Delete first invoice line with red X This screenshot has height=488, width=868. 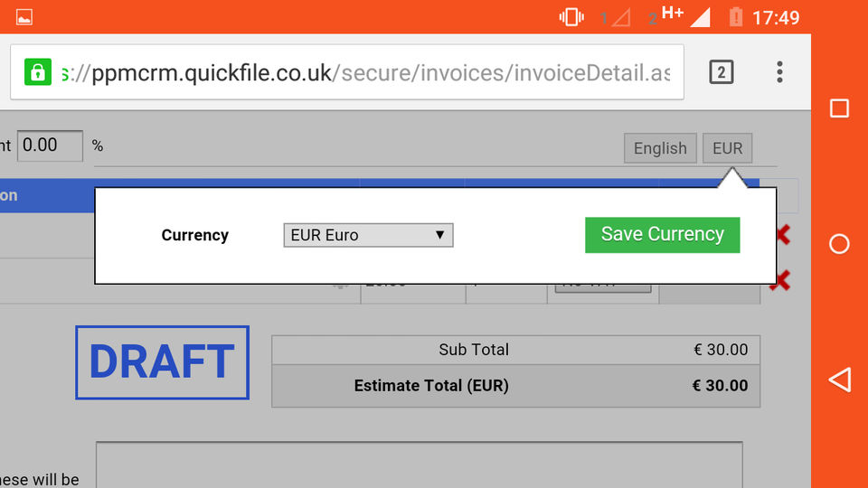coord(782,235)
